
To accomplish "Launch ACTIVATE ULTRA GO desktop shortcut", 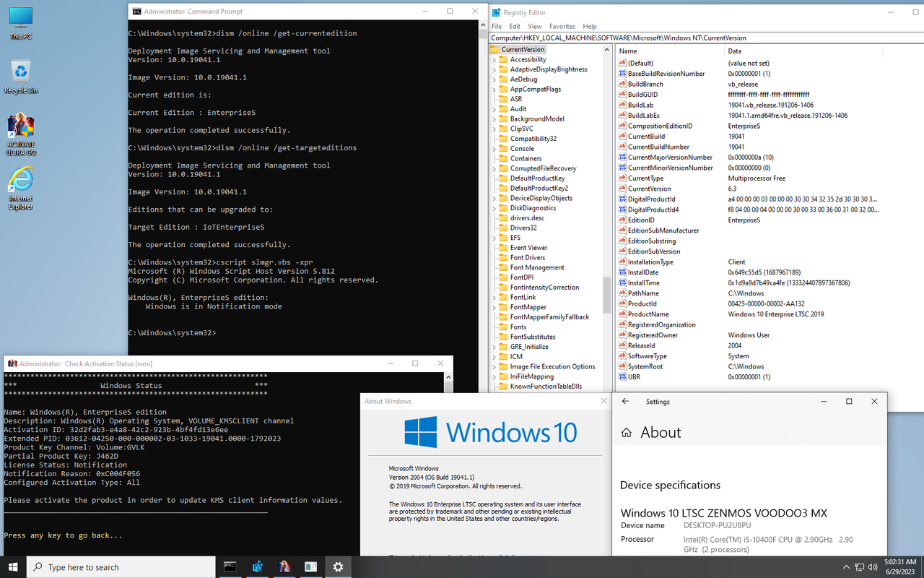I will (x=21, y=134).
